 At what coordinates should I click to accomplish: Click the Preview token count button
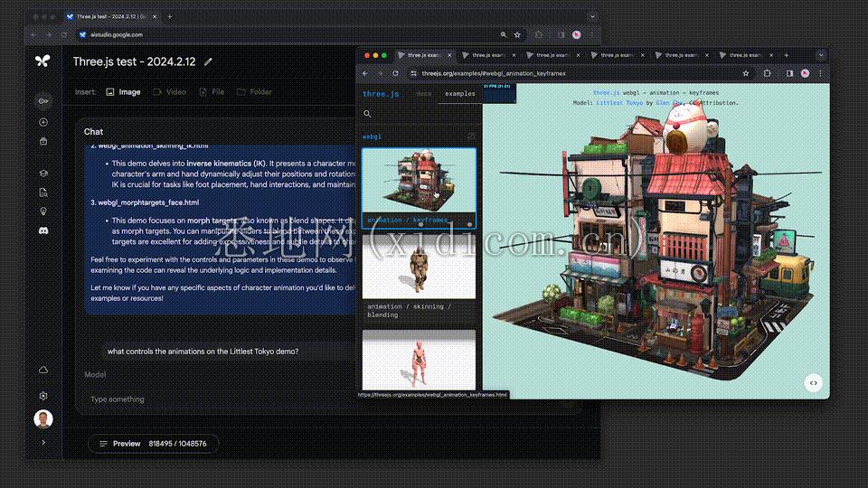(x=153, y=443)
